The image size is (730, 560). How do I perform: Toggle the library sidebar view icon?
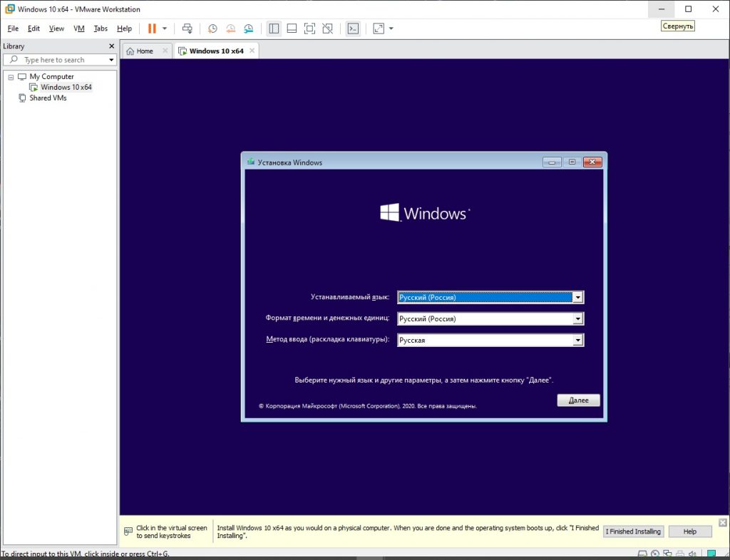pyautogui.click(x=274, y=28)
